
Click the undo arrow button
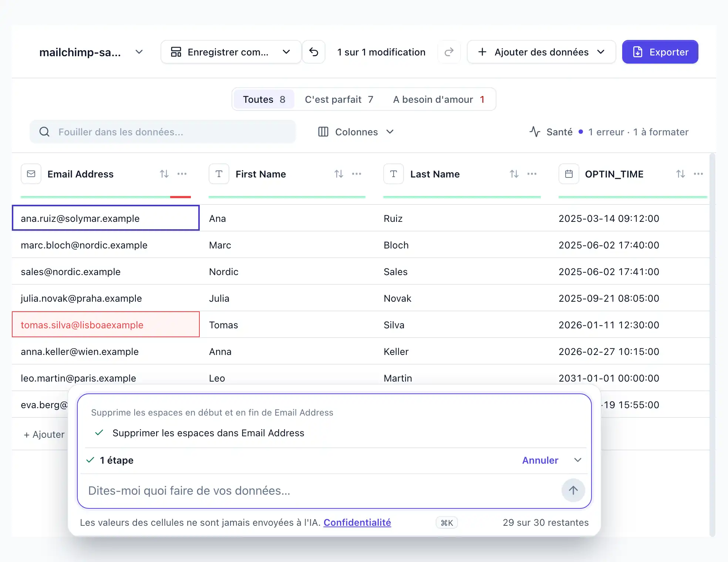pos(314,52)
